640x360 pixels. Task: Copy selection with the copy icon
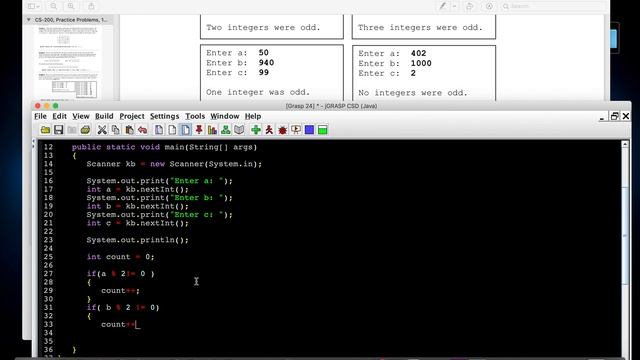[x=116, y=130]
